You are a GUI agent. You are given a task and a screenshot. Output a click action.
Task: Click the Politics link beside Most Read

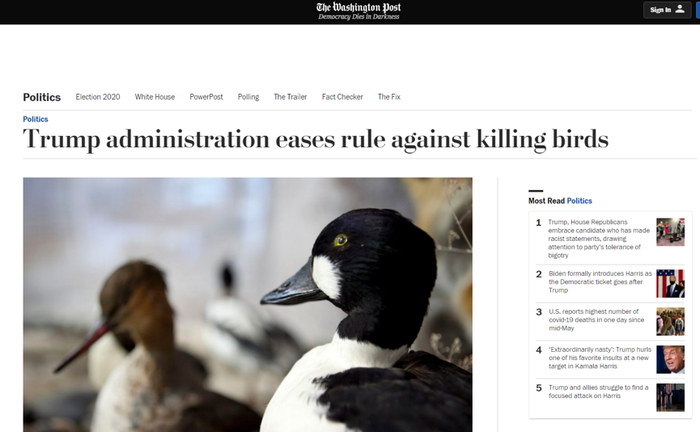[x=579, y=201]
